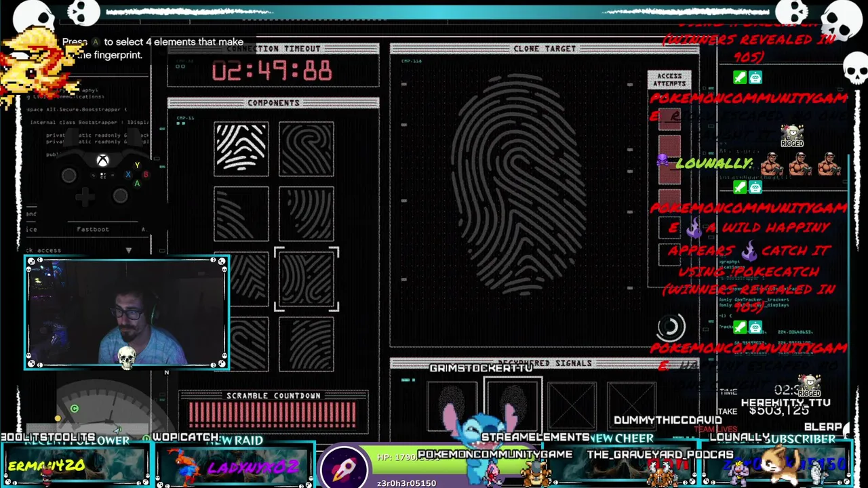Click the red B button on controller overlay
Screen dimensions: 868x488
click(x=146, y=174)
